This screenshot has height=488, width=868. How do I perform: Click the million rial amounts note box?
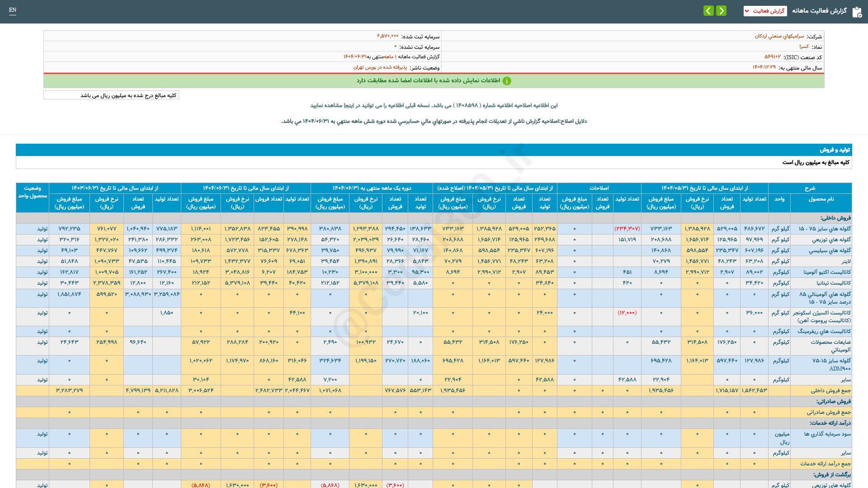(x=111, y=95)
